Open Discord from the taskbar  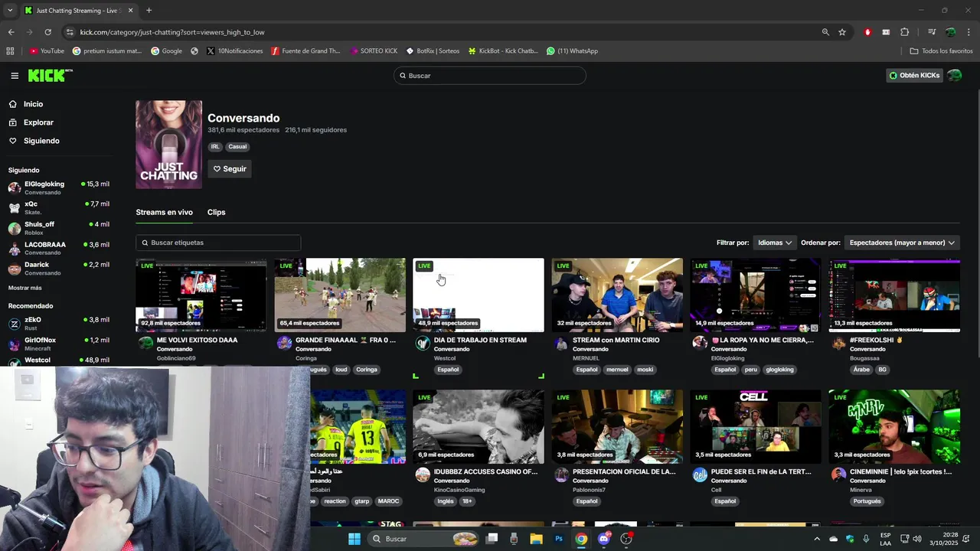(x=604, y=539)
